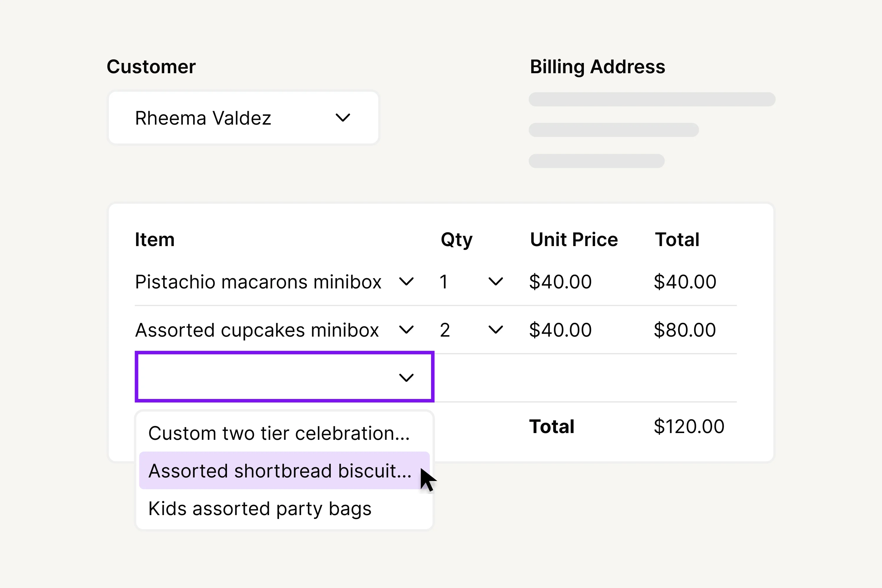The width and height of the screenshot is (882, 588).
Task: Click the chevron in the Customer field
Action: [x=343, y=118]
